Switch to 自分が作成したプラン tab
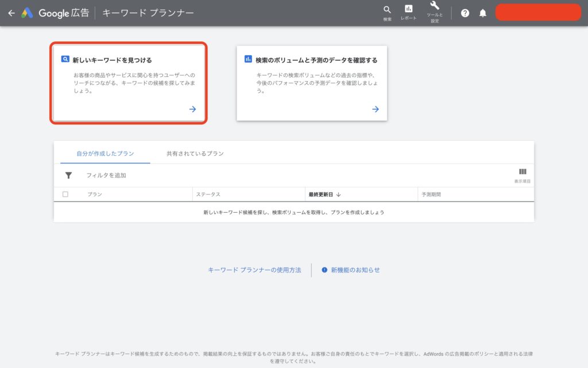588x368 pixels. (x=105, y=154)
